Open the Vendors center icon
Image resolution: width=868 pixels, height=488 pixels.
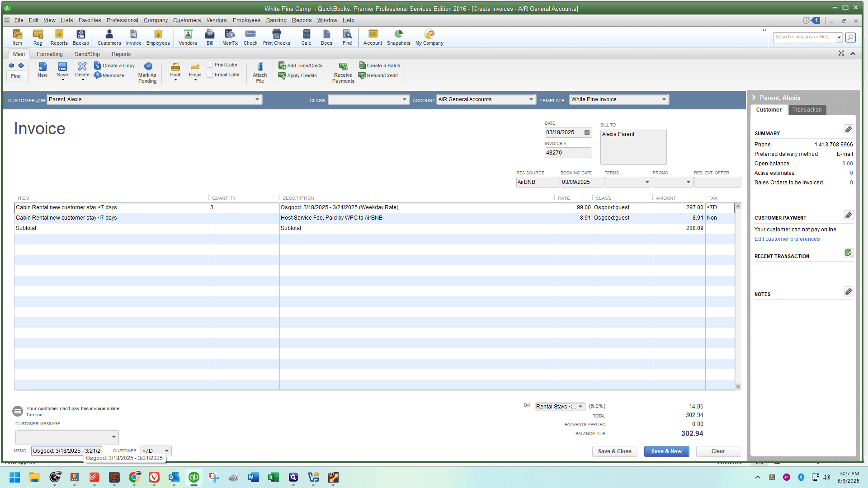click(x=188, y=37)
